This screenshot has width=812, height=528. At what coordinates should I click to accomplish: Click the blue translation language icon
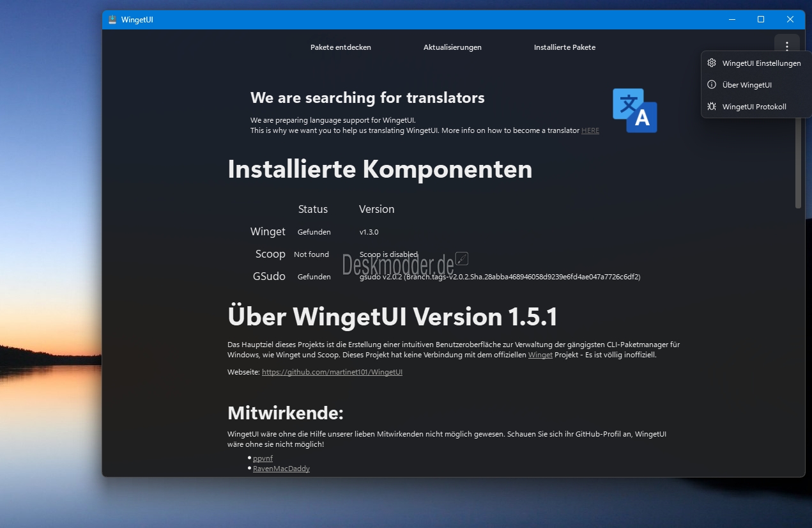[634, 111]
